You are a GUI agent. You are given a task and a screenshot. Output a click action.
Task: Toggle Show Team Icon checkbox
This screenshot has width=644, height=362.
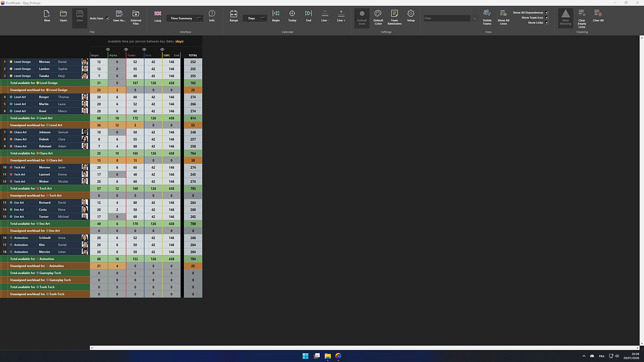pyautogui.click(x=547, y=17)
